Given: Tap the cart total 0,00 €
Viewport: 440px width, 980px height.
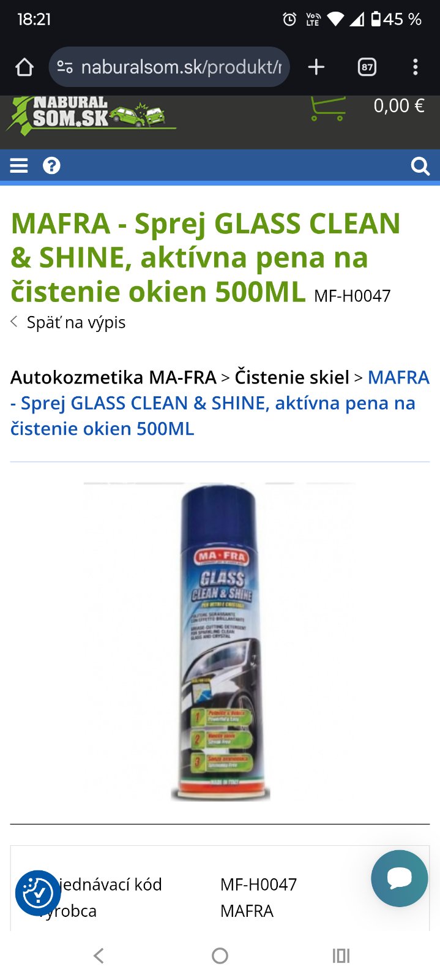Looking at the screenshot, I should point(399,106).
